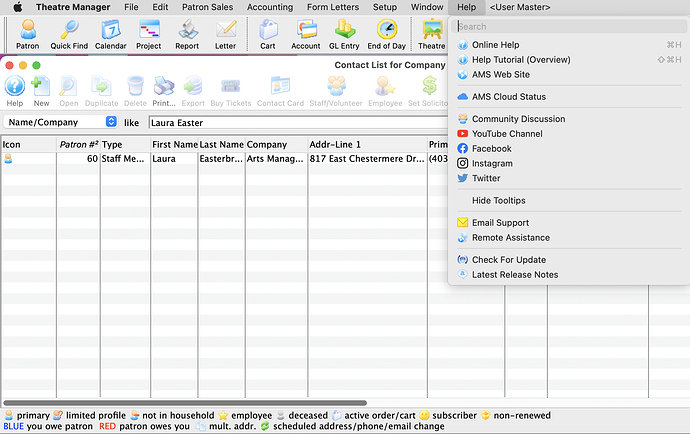690x434 pixels.
Task: Open the Patron toolbar icon
Action: (28, 34)
